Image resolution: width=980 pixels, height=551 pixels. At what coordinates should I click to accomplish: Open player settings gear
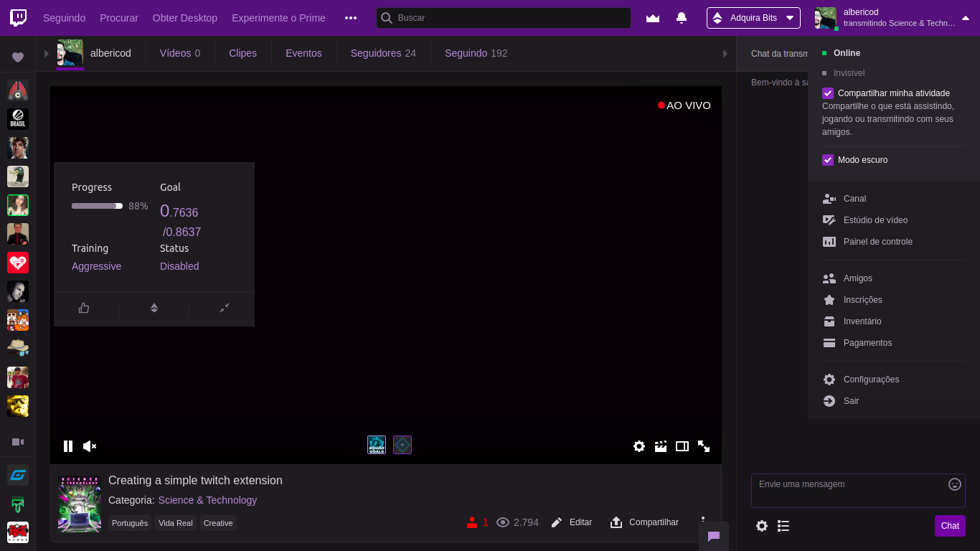pyautogui.click(x=639, y=446)
